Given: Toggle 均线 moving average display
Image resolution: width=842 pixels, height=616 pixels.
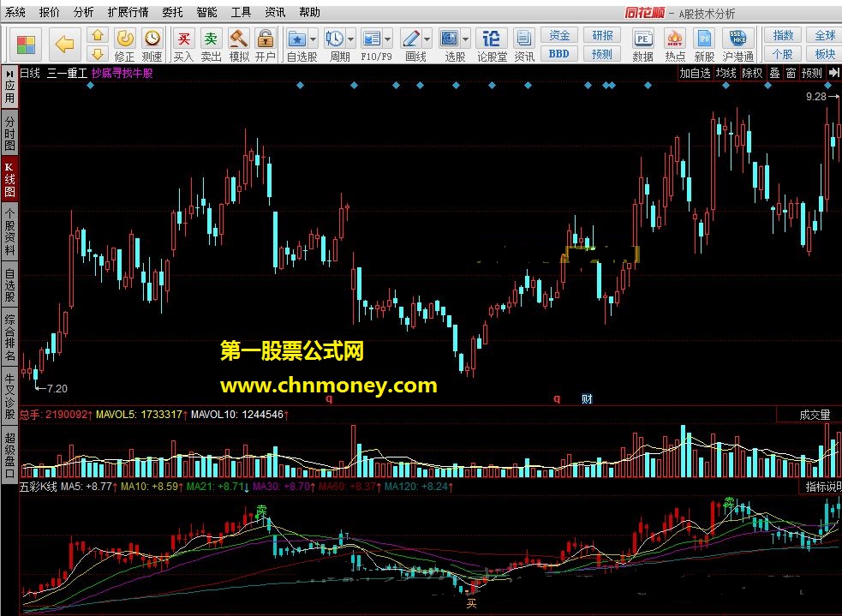Looking at the screenshot, I should [726, 73].
